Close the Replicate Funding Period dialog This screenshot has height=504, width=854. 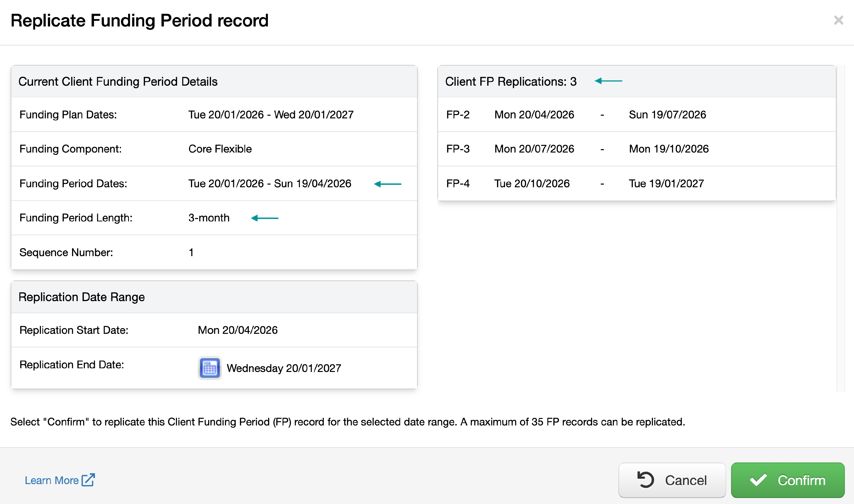click(x=838, y=20)
